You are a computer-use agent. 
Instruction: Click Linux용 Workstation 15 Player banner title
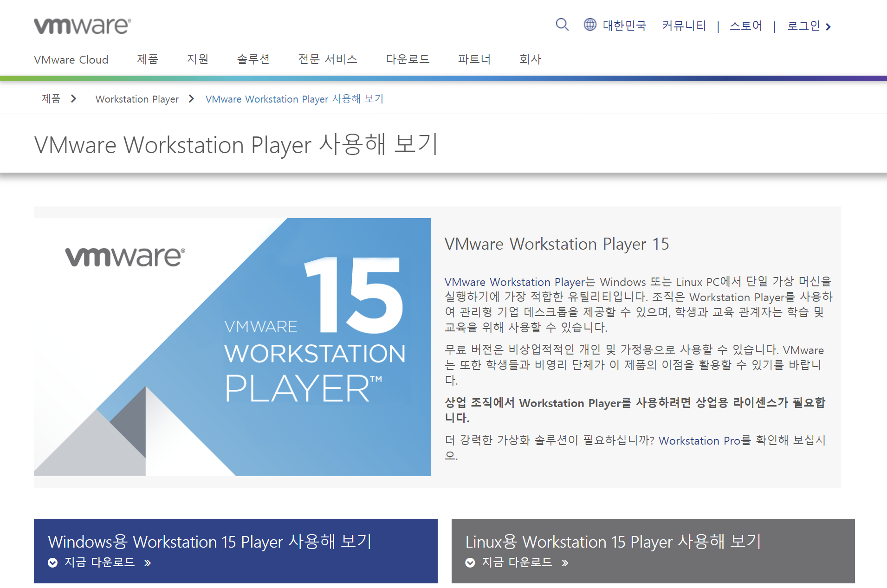click(613, 542)
